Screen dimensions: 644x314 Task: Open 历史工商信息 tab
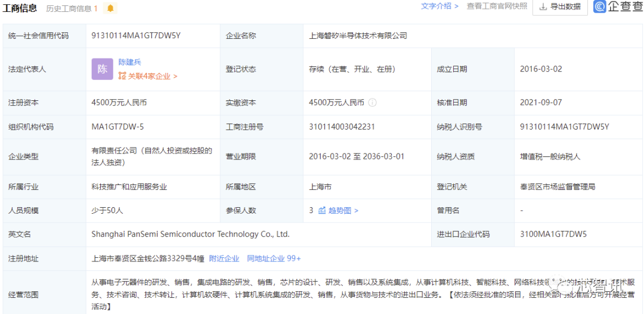coord(72,8)
